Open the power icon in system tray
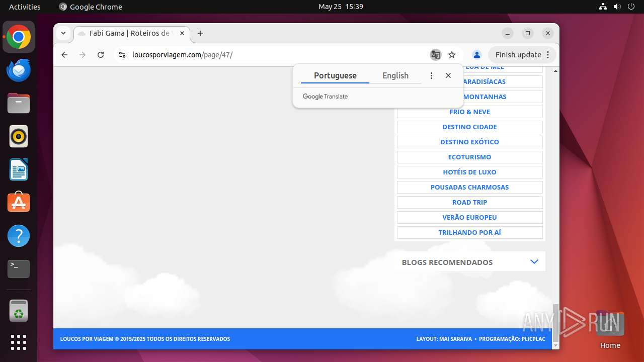This screenshot has height=362, width=644. pos(631,7)
